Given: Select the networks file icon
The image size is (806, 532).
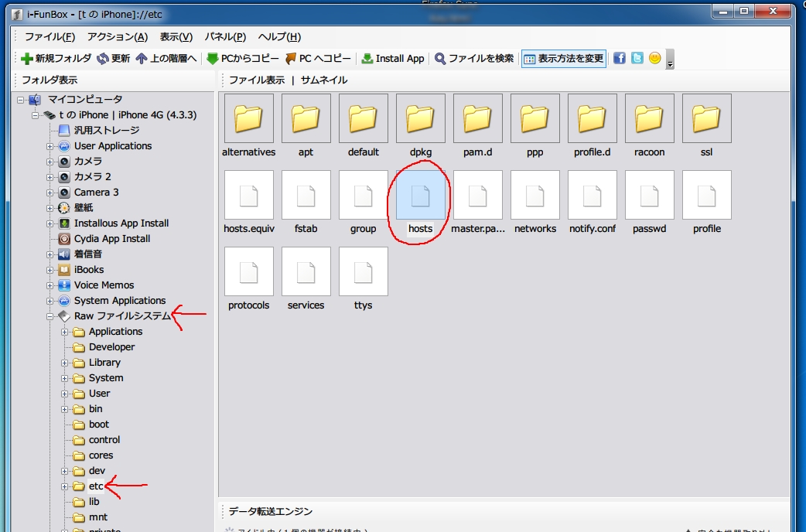Looking at the screenshot, I should click(x=535, y=195).
